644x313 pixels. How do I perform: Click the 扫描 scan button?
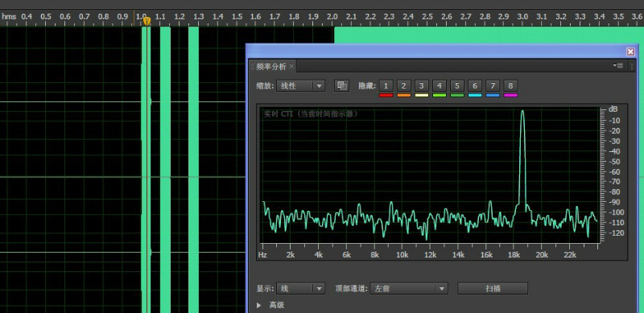(493, 288)
